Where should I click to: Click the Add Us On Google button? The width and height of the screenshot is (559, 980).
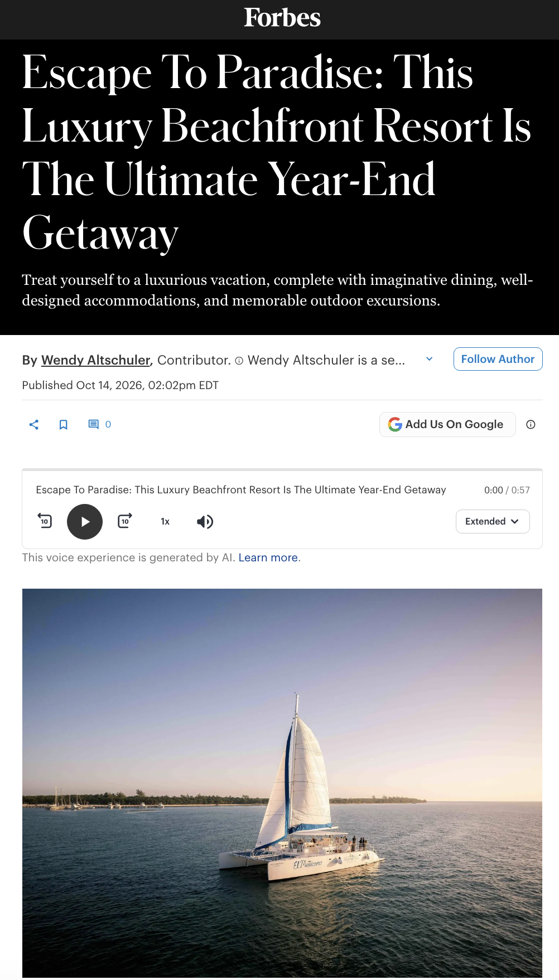[x=447, y=425]
